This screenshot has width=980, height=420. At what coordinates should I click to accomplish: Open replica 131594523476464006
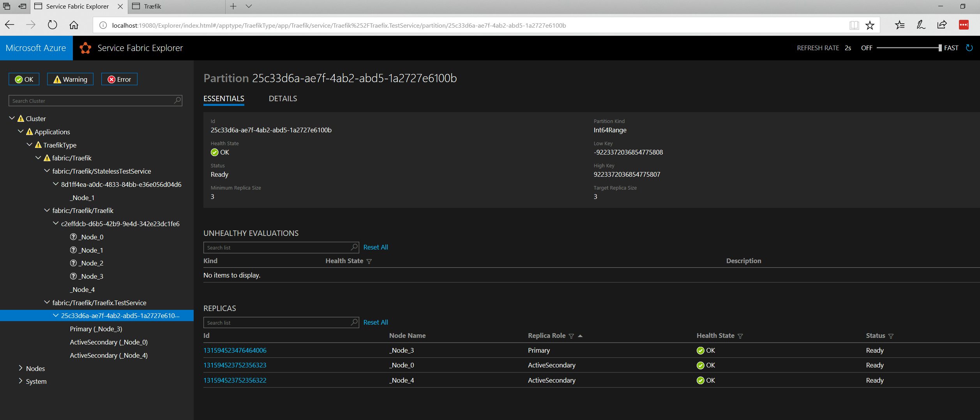click(x=235, y=350)
